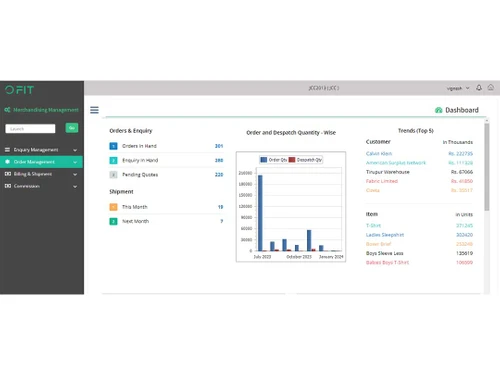
Task: Open Next Month shipment link
Action: point(135,221)
